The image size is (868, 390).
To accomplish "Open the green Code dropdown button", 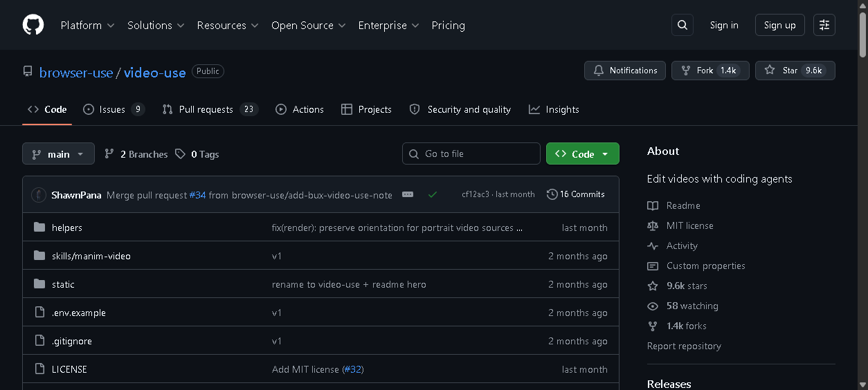I will click(x=582, y=154).
